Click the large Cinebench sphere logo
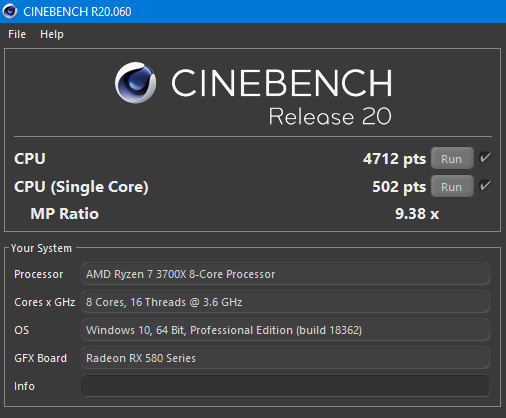 click(x=135, y=82)
